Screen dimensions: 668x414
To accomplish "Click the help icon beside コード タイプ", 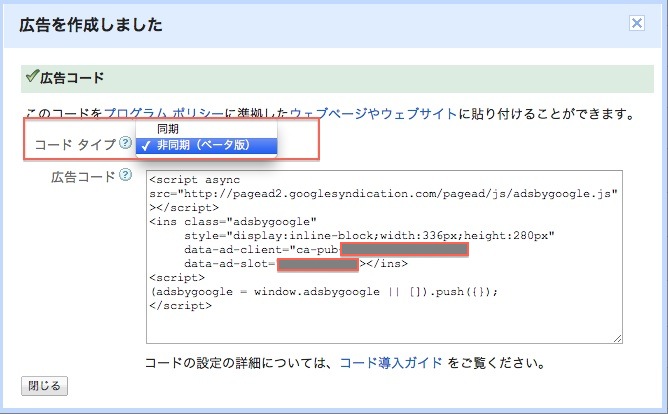I will 125,143.
